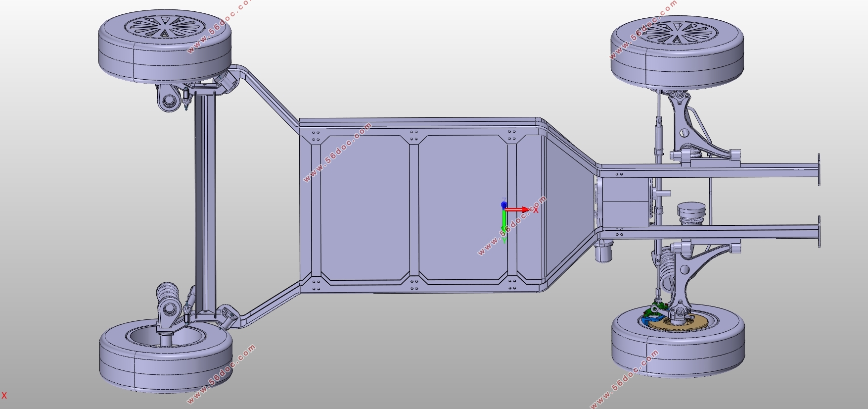Click the lower frame rail end flange
868x409 pixels.
819,232
